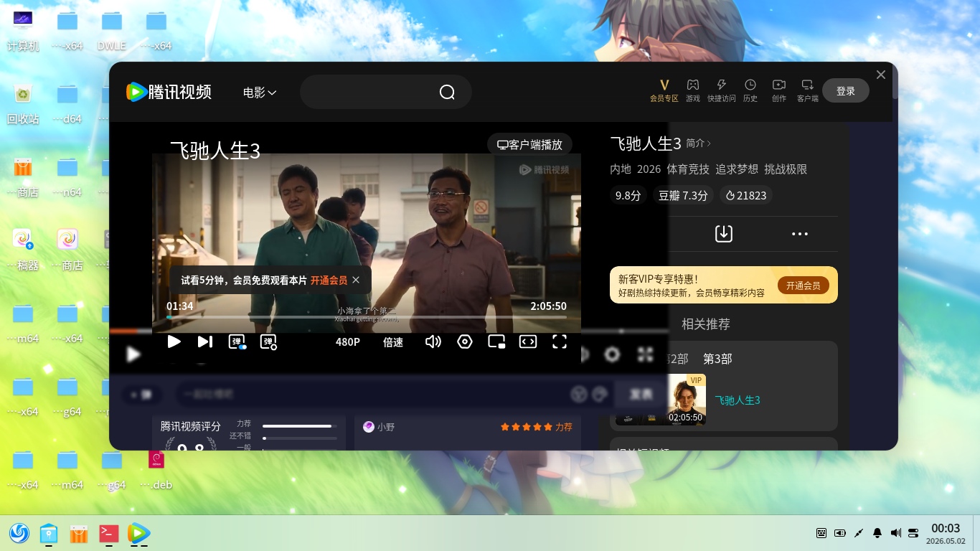
Task: Select the desktop folder ending in d64
Action: point(67,103)
